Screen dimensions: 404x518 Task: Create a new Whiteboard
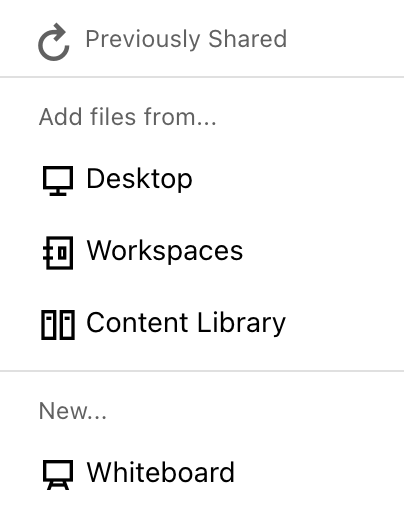tap(202, 474)
